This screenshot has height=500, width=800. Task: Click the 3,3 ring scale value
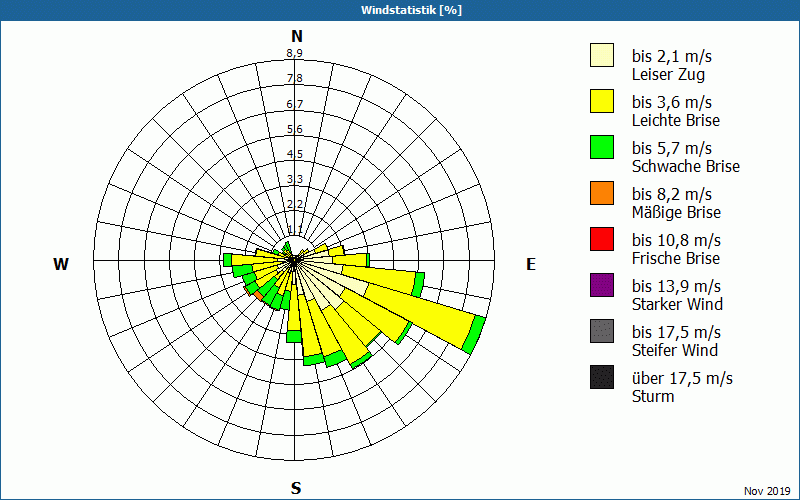[294, 179]
